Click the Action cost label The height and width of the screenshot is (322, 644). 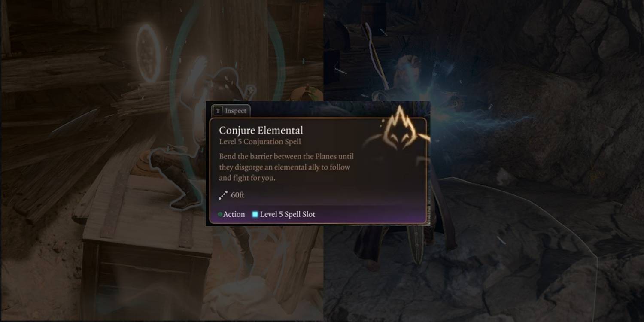click(234, 214)
